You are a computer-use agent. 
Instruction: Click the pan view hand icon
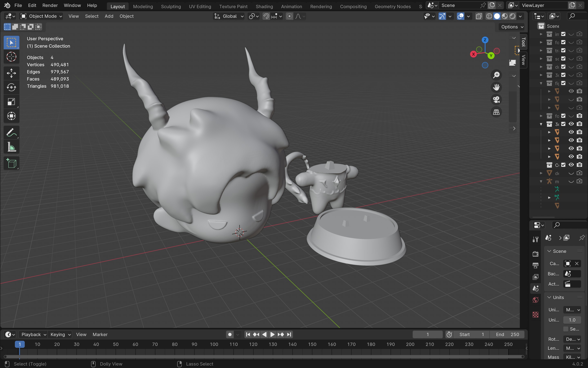point(496,87)
